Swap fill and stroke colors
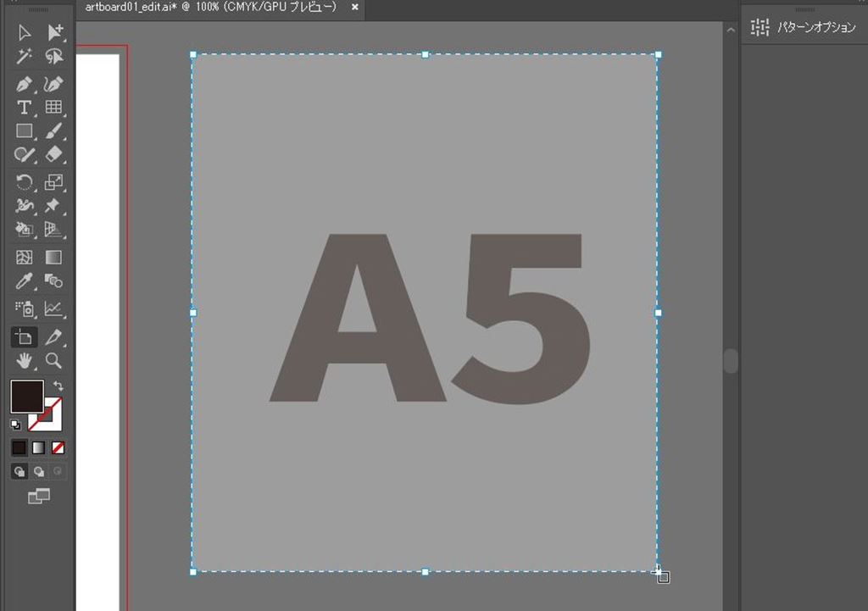 pos(58,386)
